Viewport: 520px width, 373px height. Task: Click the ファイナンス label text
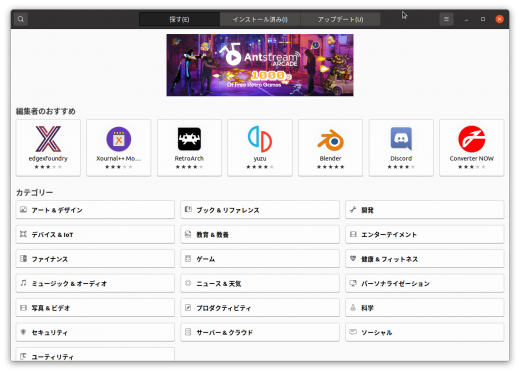[50, 259]
